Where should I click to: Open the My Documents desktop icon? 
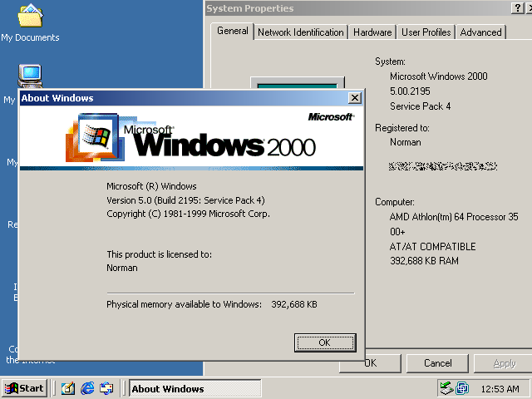(30, 22)
